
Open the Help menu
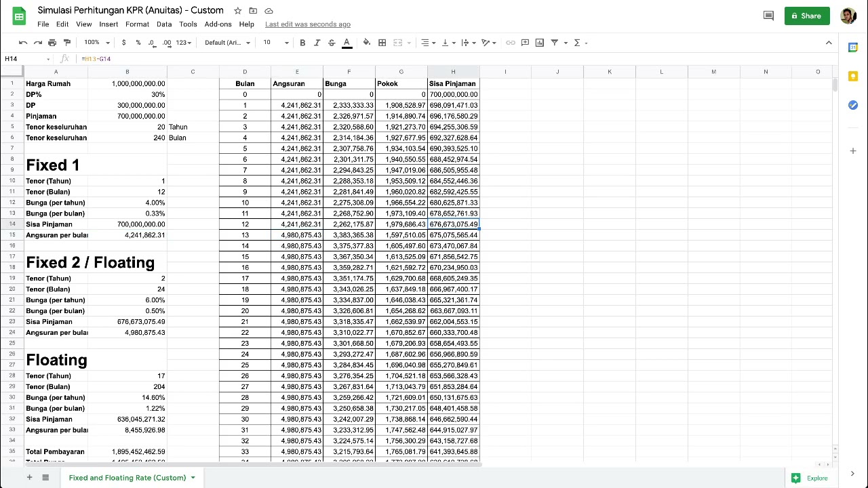(x=247, y=24)
